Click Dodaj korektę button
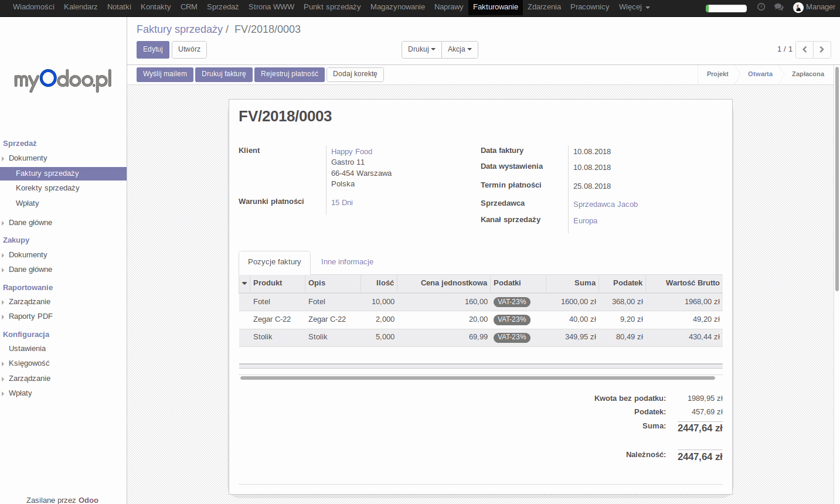840x504 pixels. 355,74
